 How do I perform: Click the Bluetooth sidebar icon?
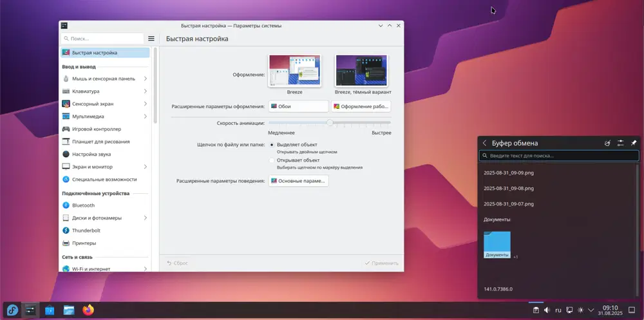click(x=66, y=205)
